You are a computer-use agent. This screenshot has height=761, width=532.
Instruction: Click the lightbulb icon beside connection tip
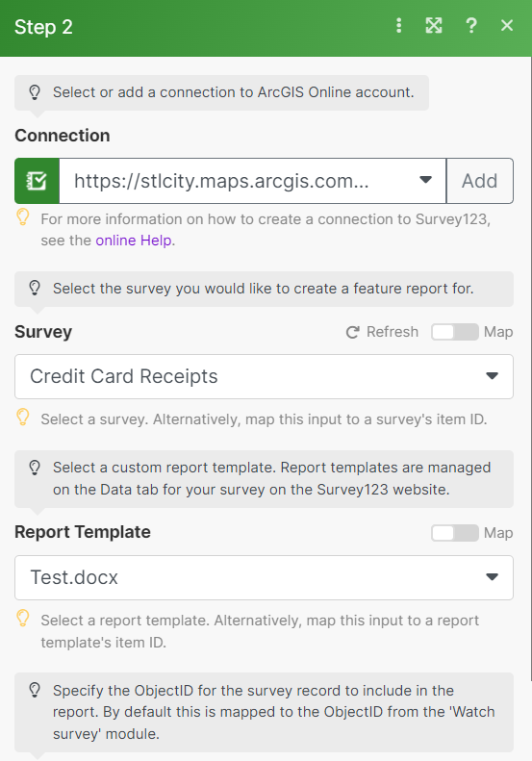point(35,92)
